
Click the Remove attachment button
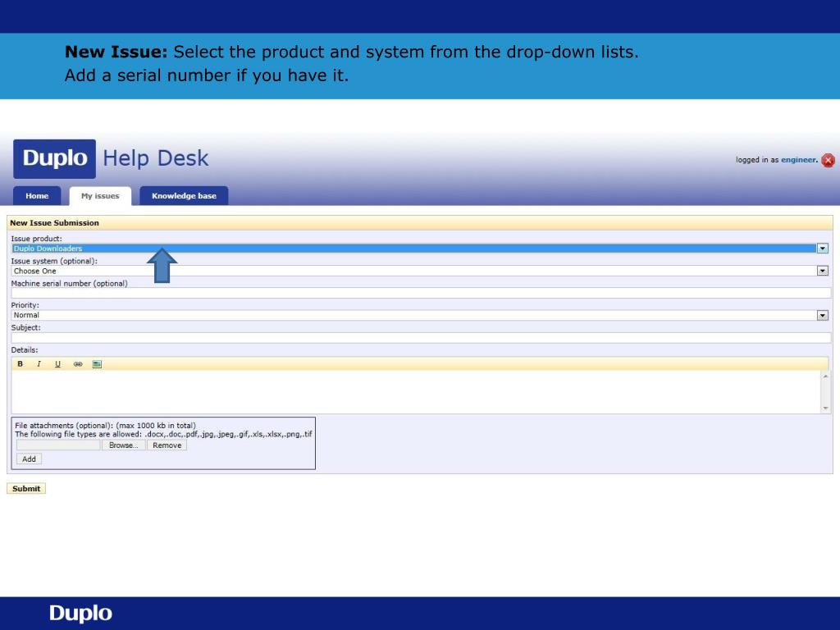pos(167,445)
